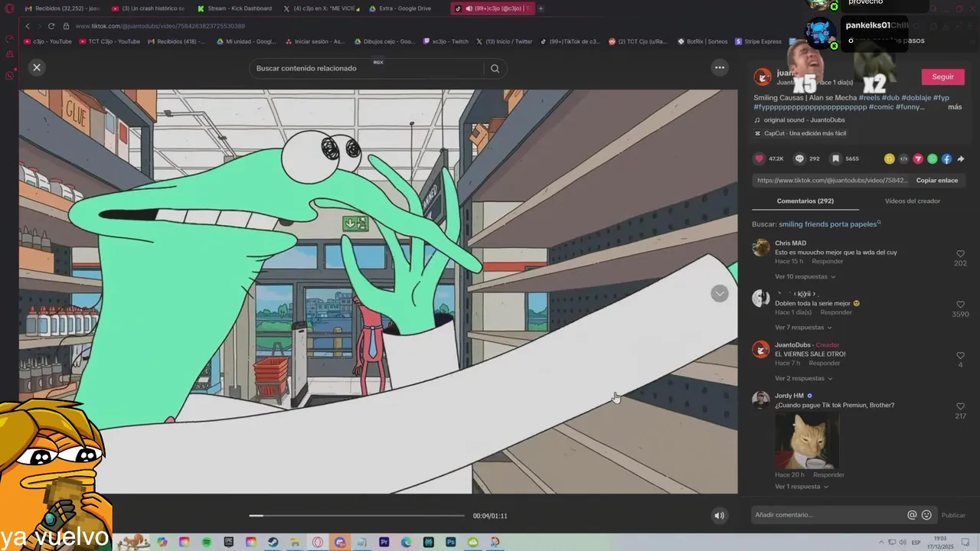Close the TikTok video viewer with X
Image resolution: width=980 pixels, height=551 pixels.
click(36, 67)
